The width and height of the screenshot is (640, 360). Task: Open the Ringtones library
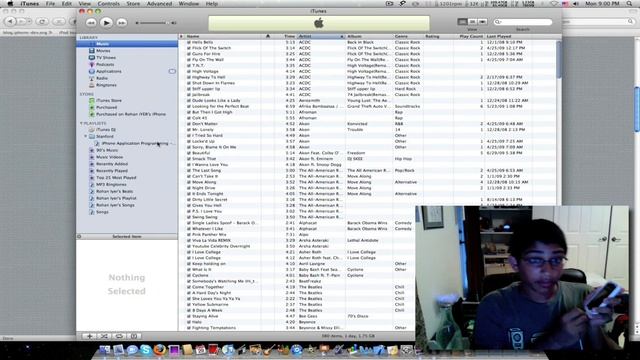(x=106, y=85)
